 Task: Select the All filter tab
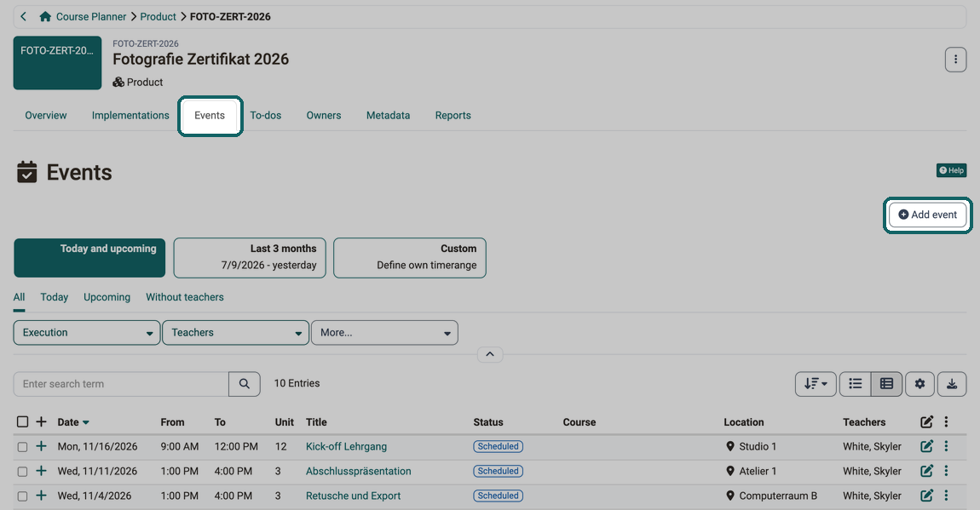(20, 297)
